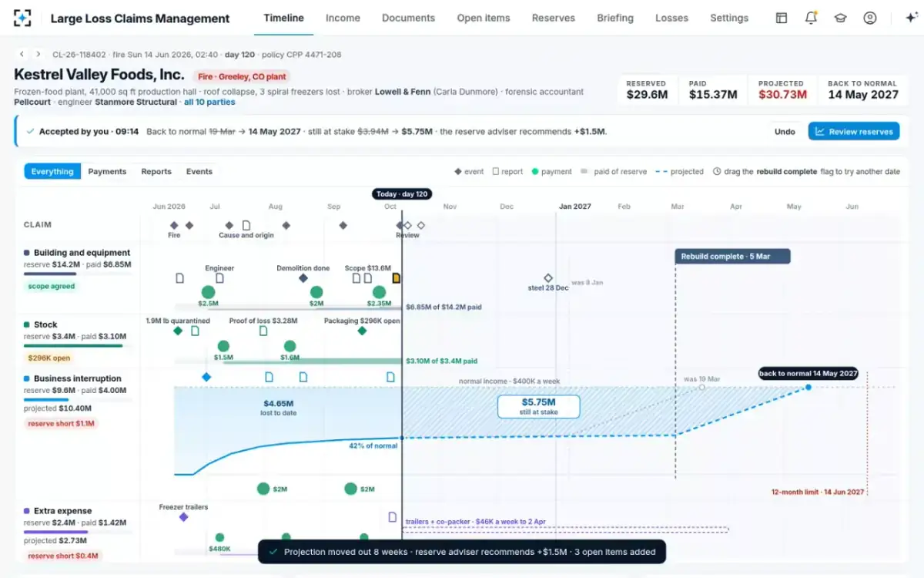Open the Proof of loss report icon
Image resolution: width=924 pixels, height=578 pixels.
tap(263, 331)
